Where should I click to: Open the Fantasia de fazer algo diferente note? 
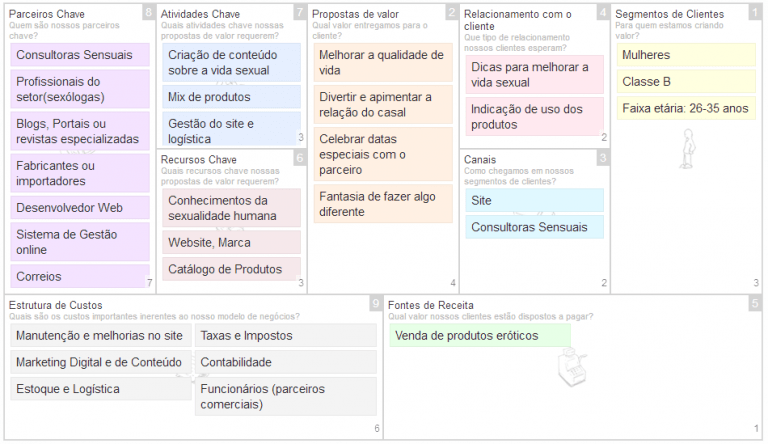(x=383, y=204)
